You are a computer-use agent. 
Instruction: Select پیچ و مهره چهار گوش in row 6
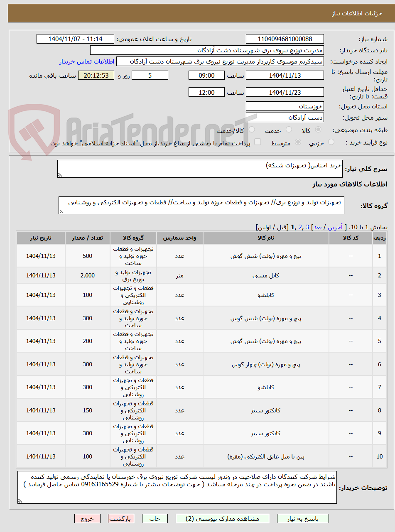(266, 364)
